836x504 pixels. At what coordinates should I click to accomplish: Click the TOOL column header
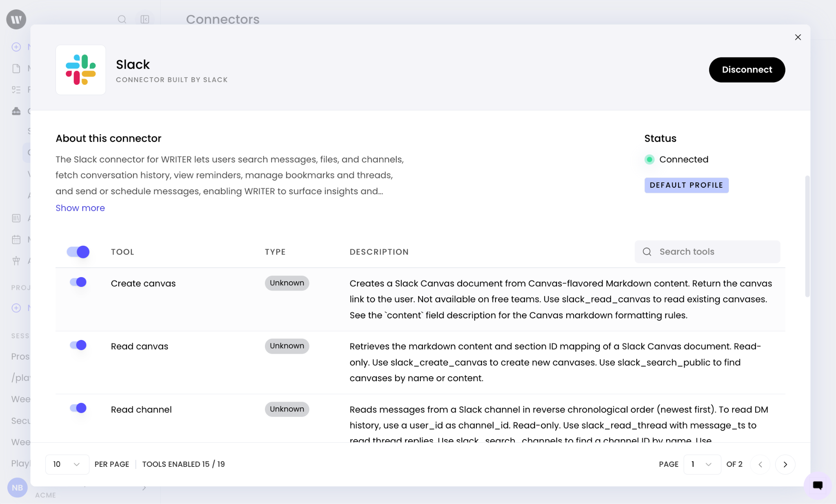click(x=122, y=252)
